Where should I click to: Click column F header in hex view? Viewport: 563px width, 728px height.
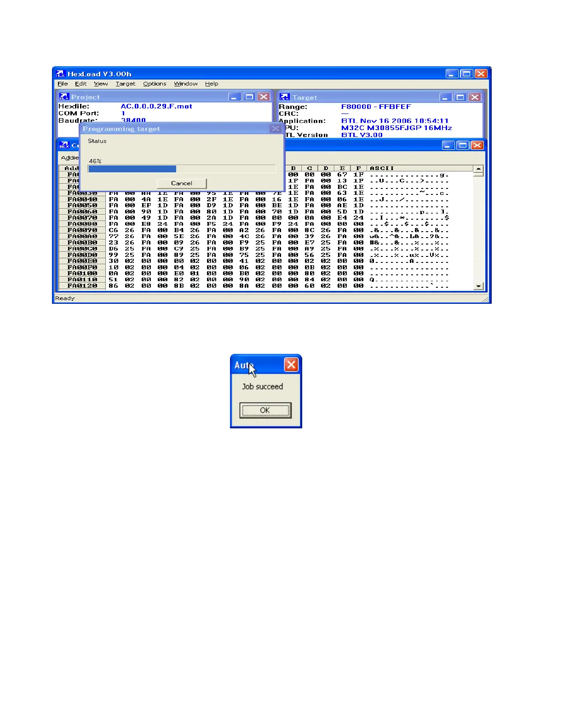(x=358, y=168)
